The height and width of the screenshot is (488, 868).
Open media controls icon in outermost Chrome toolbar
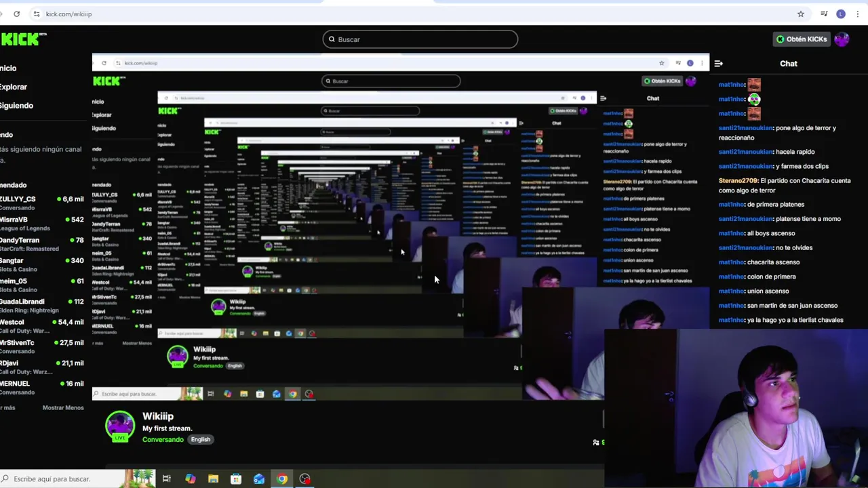tap(824, 14)
